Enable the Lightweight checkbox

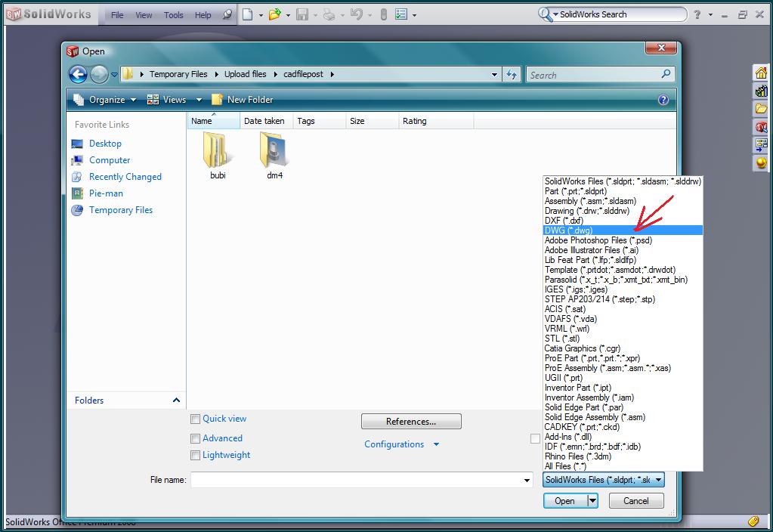[195, 456]
